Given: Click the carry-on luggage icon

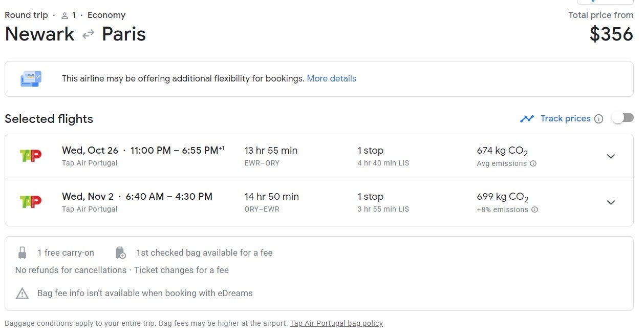Looking at the screenshot, I should coord(22,253).
